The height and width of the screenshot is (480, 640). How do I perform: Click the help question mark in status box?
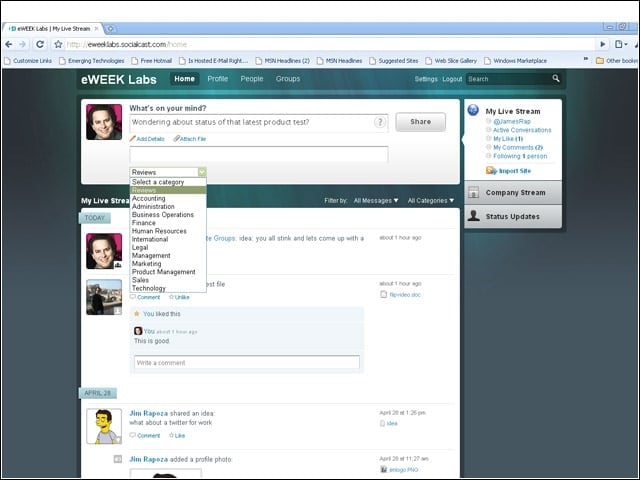coord(380,122)
